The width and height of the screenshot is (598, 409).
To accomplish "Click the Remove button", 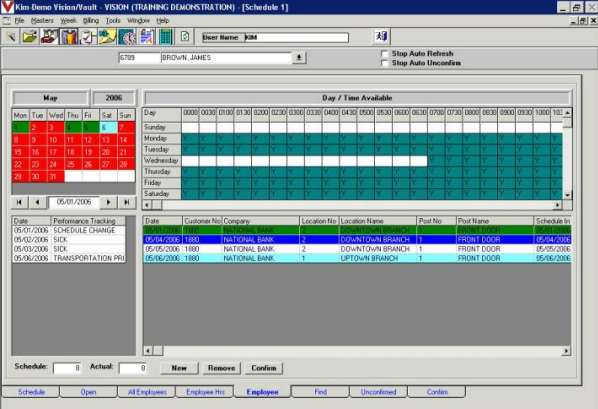I will coord(222,368).
